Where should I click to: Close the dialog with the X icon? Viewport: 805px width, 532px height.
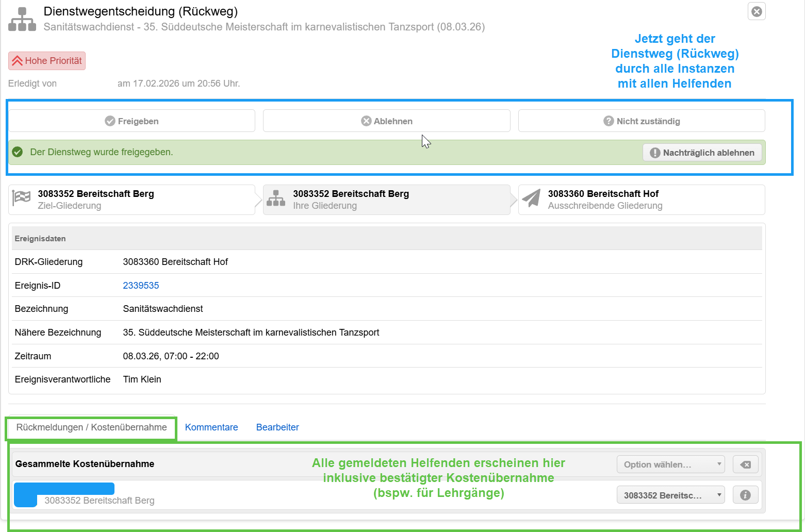point(756,11)
